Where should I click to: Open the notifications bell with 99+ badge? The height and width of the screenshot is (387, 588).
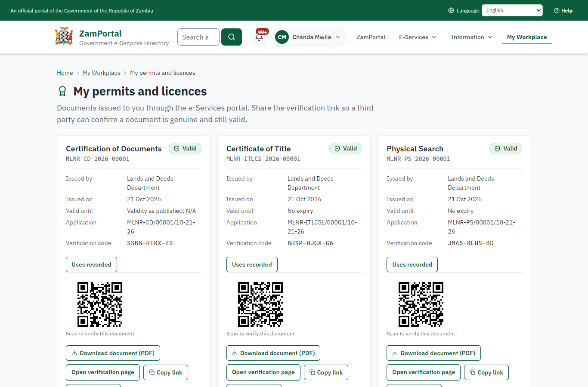(260, 37)
